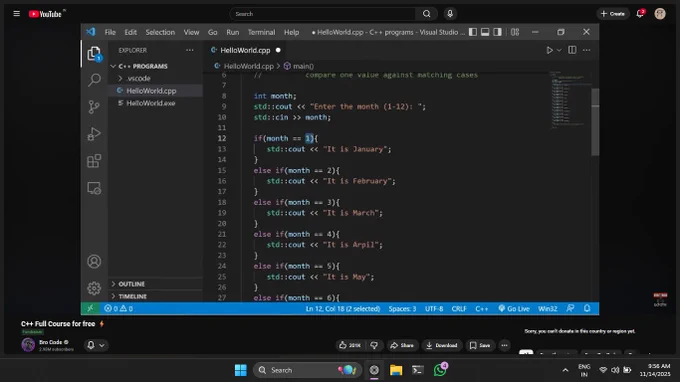This screenshot has height=382, width=680.
Task: Open YouTube notifications bell
Action: click(640, 14)
